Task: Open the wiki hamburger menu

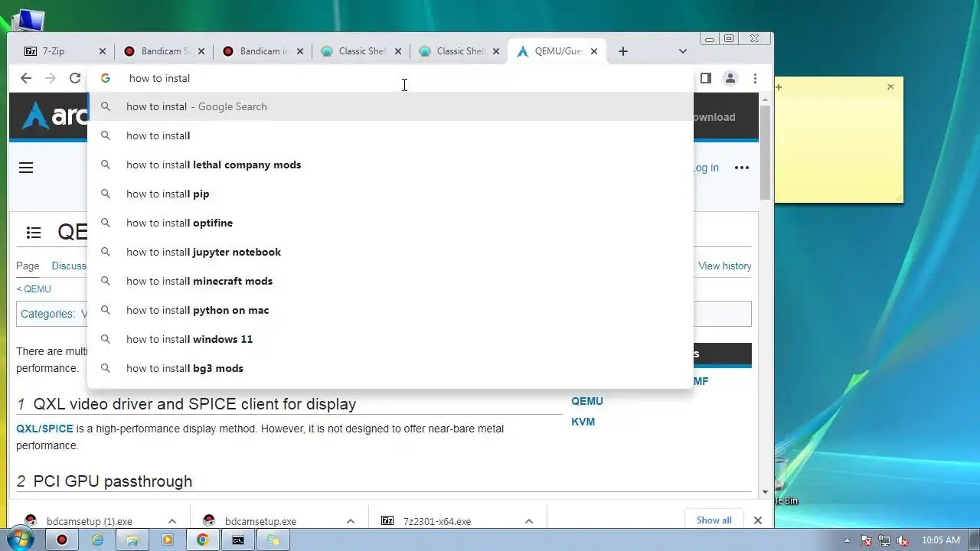Action: 26,168
